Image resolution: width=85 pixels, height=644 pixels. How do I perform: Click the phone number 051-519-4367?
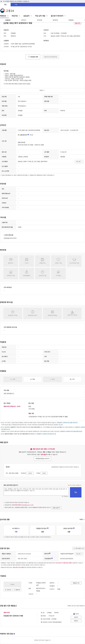click(x=22, y=558)
